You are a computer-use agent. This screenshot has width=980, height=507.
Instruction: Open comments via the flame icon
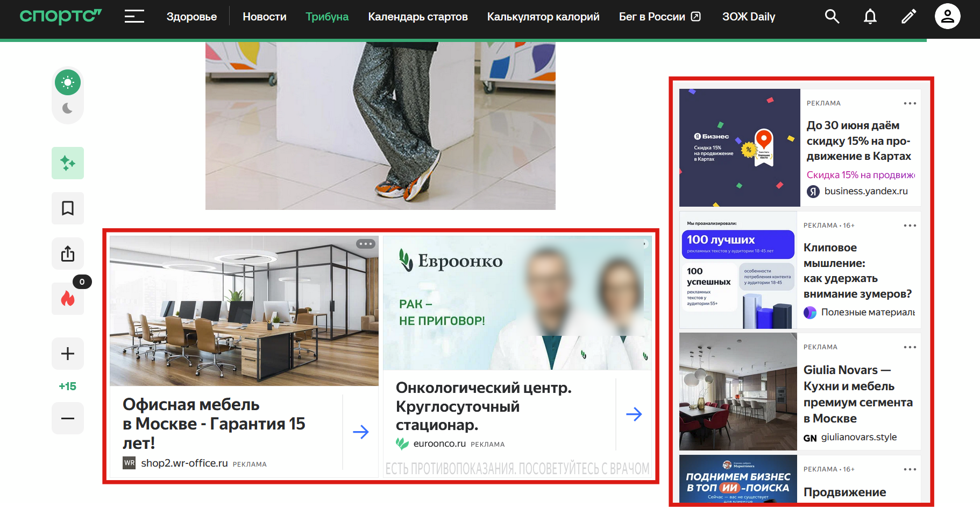68,299
